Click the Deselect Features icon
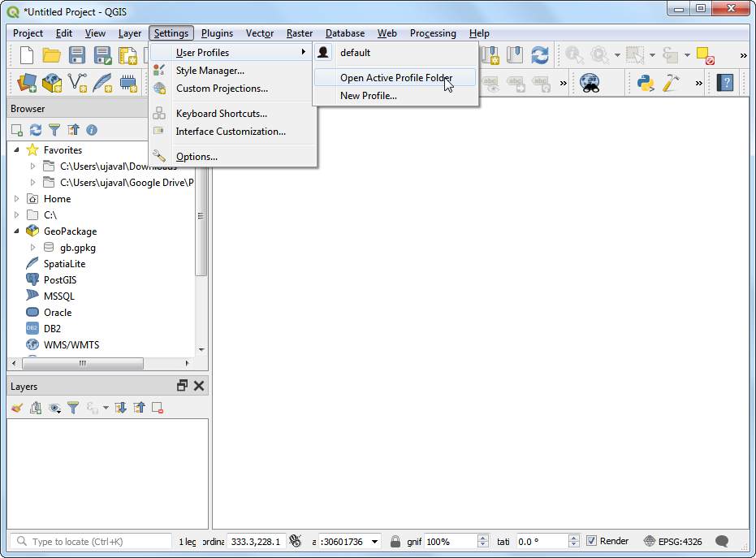This screenshot has width=756, height=558. pyautogui.click(x=705, y=55)
